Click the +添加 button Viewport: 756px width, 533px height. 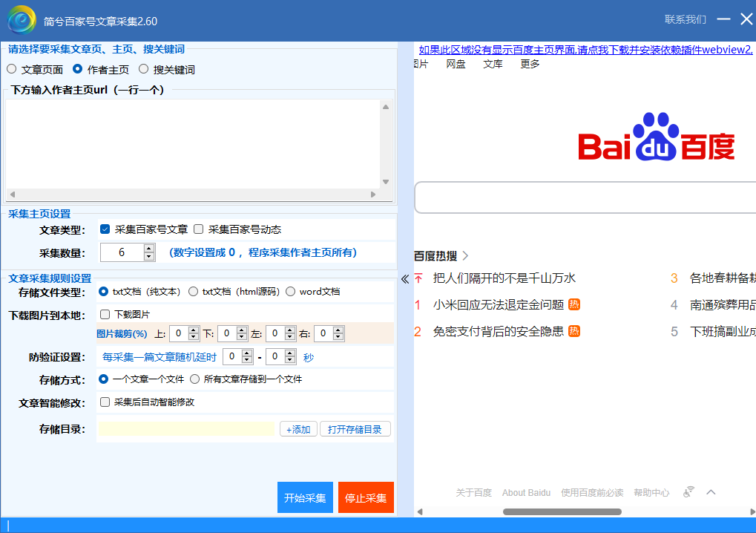[298, 429]
